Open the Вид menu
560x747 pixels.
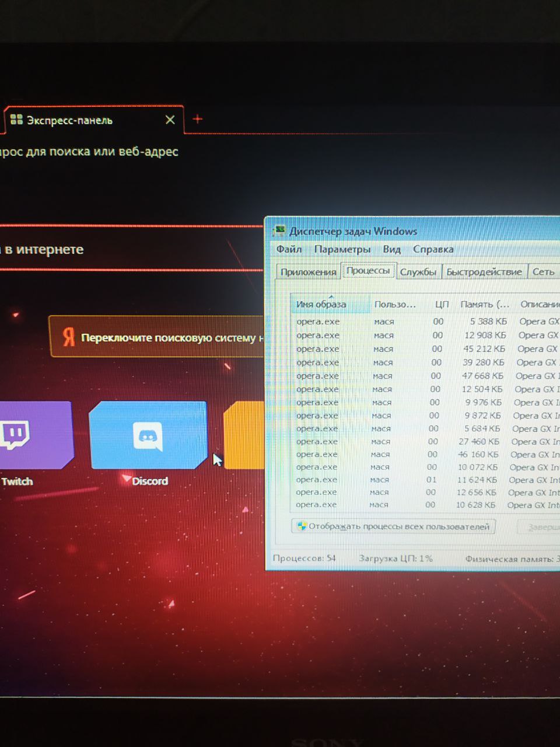391,249
